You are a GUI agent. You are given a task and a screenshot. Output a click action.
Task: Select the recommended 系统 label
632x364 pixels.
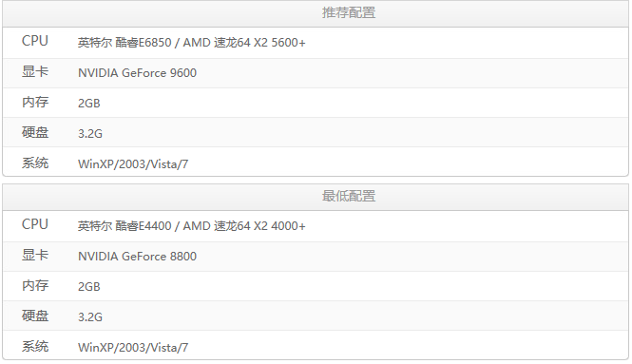click(x=35, y=163)
